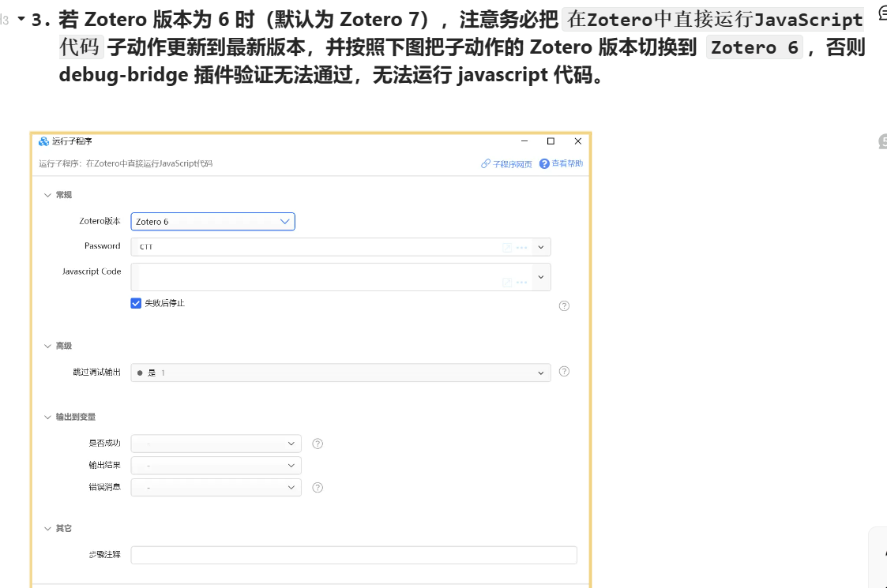Viewport: 887px width, 588px height.
Task: Collapse the 常规 section
Action: 47,195
